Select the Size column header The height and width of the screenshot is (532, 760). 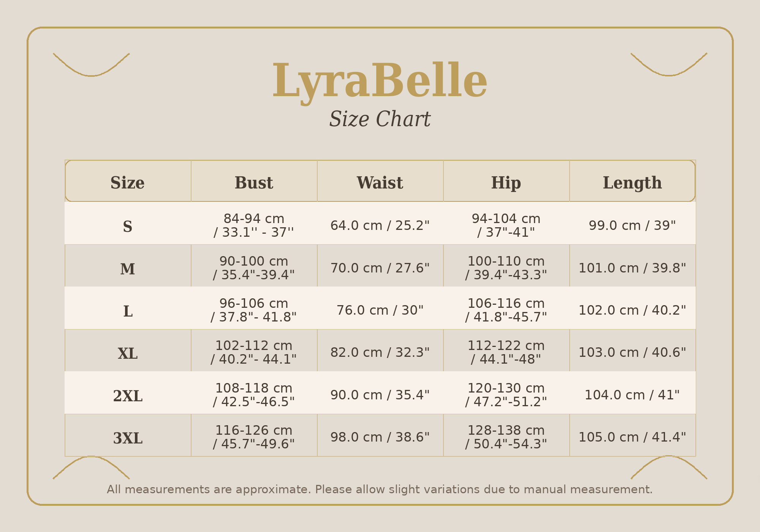128,183
